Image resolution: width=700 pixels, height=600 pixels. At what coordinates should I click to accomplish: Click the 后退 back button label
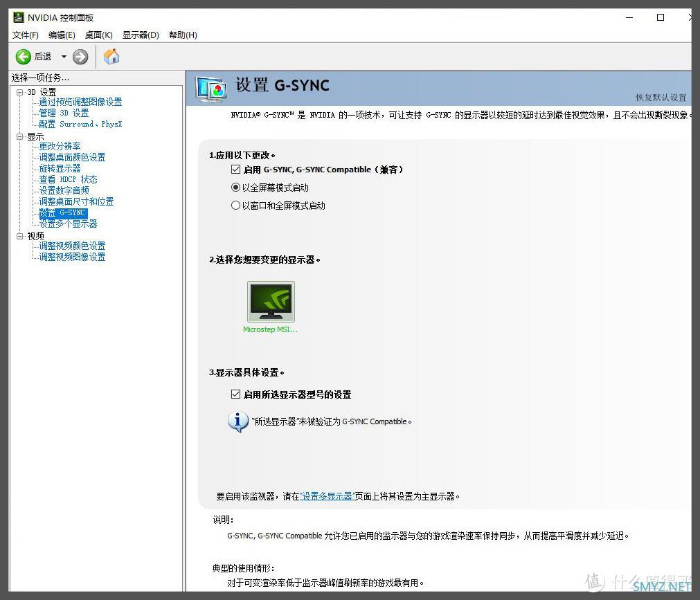click(x=43, y=57)
